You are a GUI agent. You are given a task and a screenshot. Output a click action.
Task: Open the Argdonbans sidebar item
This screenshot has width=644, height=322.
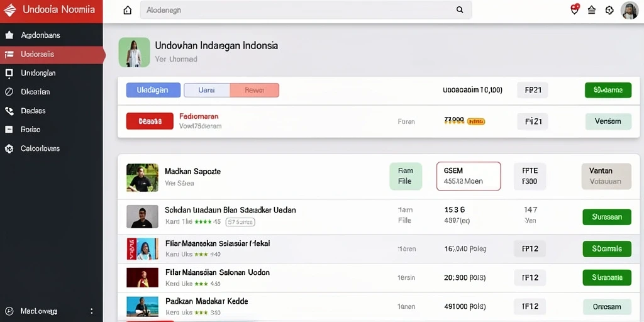point(52,35)
